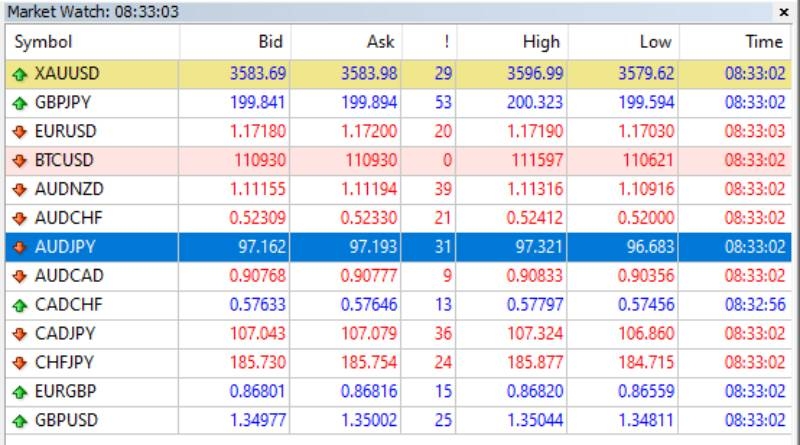Click the green up arrow beside CADCHF

pyautogui.click(x=20, y=304)
